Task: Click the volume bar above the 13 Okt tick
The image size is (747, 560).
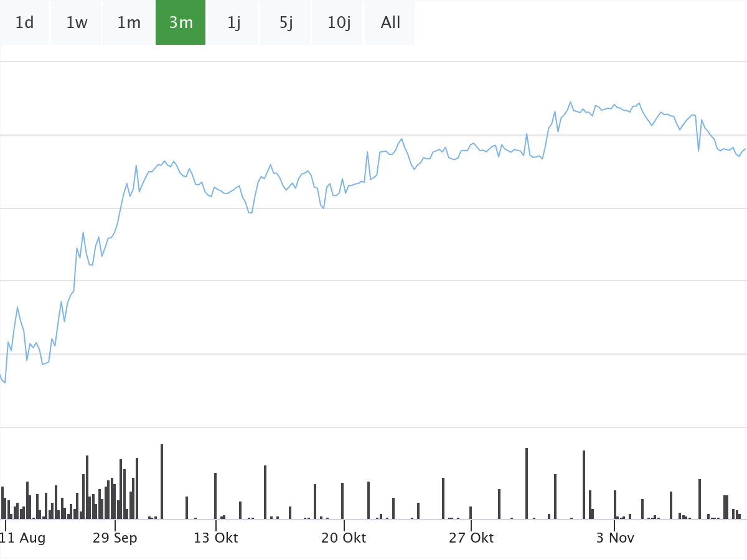Action: pyautogui.click(x=215, y=496)
